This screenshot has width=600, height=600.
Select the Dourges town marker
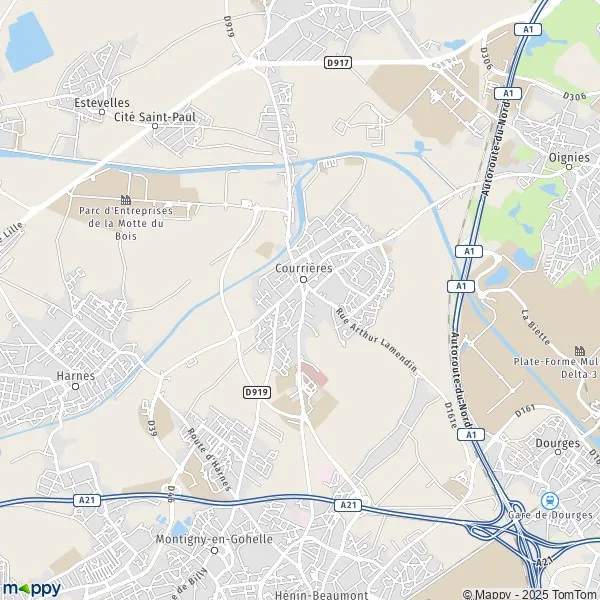[x=558, y=452]
